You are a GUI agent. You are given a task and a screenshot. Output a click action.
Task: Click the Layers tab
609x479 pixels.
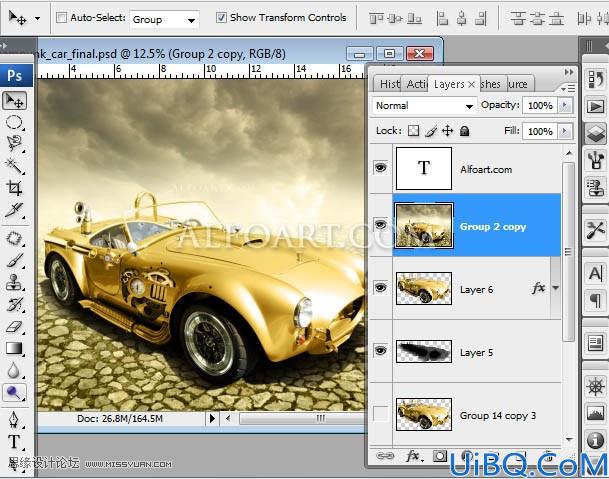coord(449,84)
